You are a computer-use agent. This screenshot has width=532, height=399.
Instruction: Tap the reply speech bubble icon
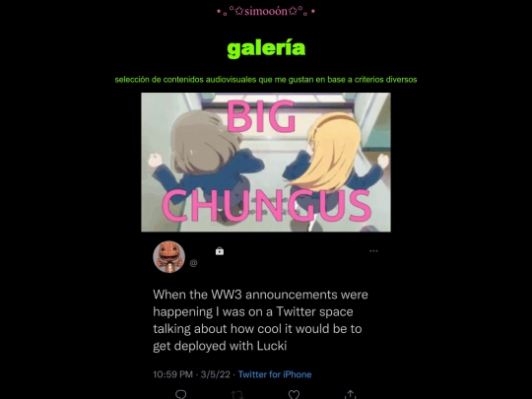[x=181, y=394]
